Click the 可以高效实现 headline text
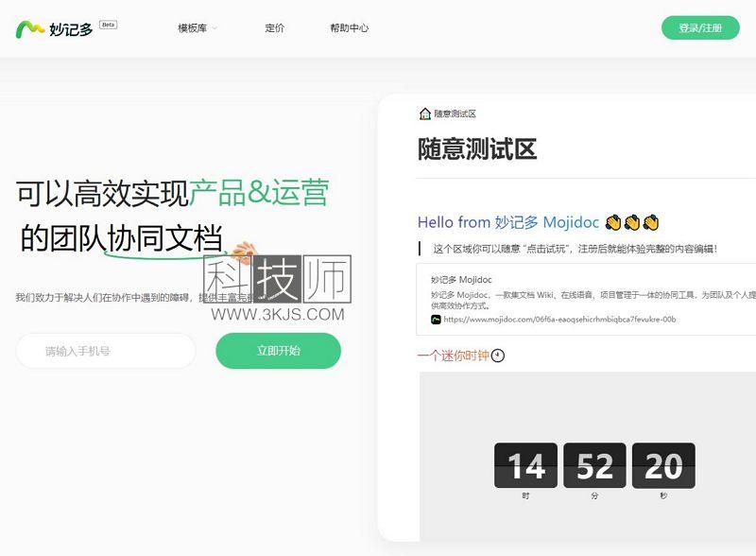Viewport: 756px width, 556px height. (x=102, y=193)
